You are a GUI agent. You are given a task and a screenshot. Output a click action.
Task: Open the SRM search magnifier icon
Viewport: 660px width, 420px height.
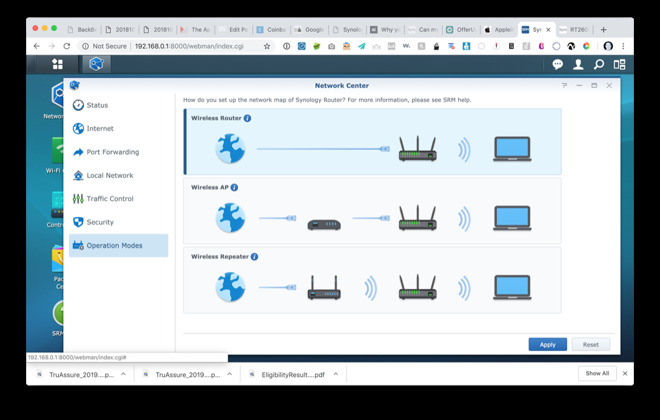599,64
